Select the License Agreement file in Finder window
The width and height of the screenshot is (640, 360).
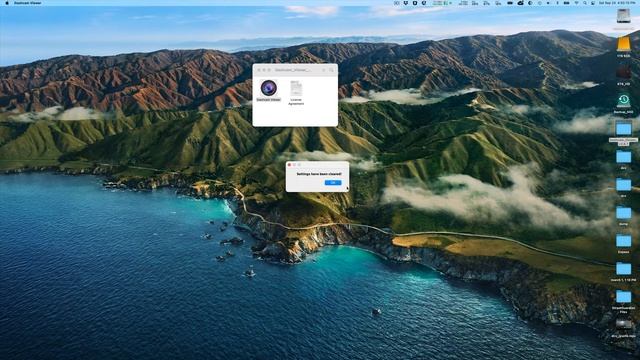point(296,89)
